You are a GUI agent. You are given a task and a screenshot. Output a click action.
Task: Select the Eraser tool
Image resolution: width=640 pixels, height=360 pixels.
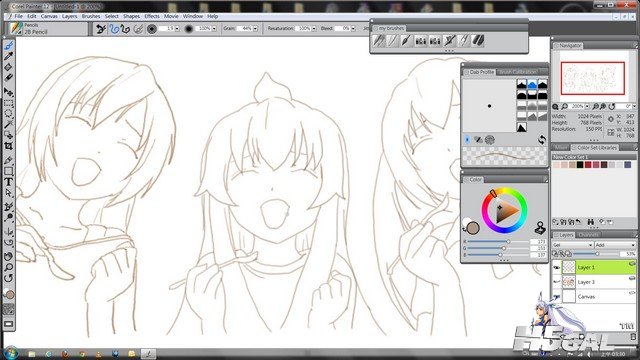tap(9, 78)
